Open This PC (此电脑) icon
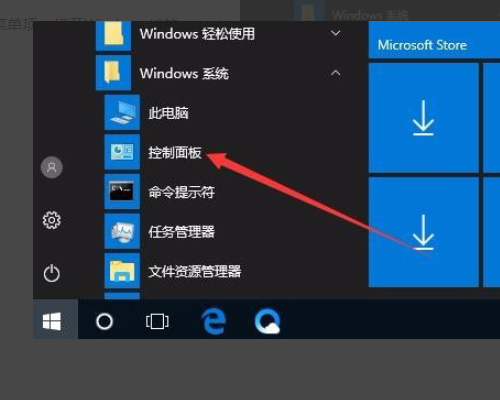 point(122,112)
